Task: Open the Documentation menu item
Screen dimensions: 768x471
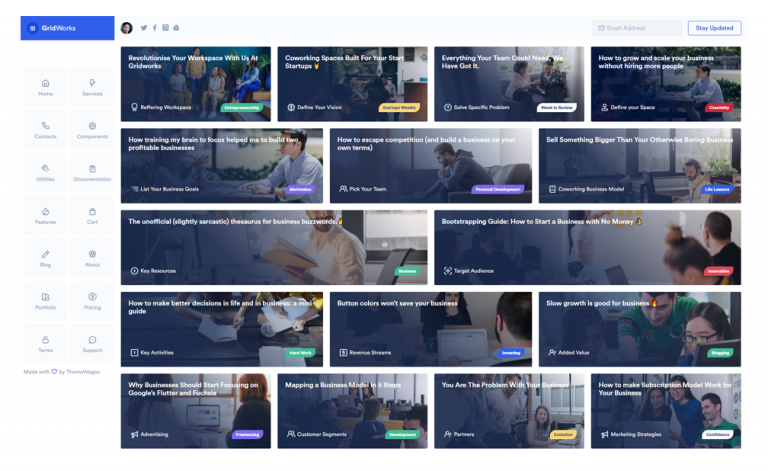Action: pyautogui.click(x=92, y=172)
